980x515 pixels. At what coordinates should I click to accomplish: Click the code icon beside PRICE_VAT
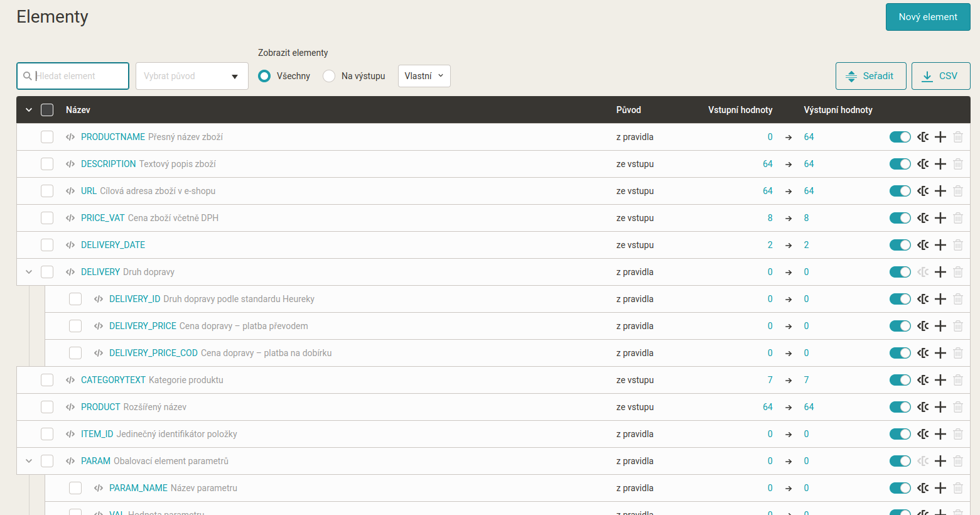70,218
